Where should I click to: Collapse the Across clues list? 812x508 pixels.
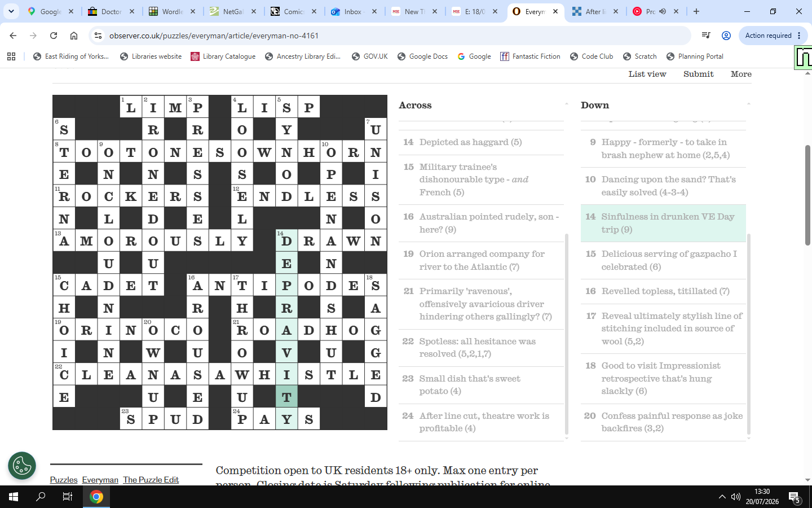tap(566, 104)
